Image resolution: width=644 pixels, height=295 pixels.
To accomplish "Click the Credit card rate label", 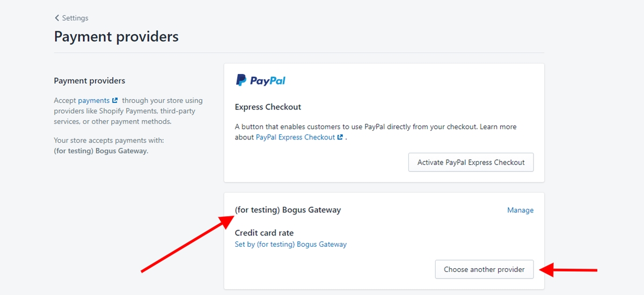I will click(264, 233).
